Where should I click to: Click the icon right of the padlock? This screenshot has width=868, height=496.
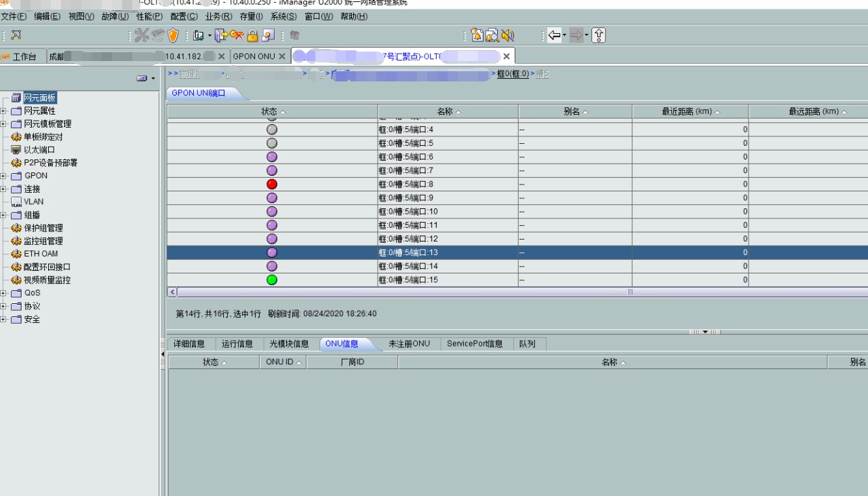268,35
